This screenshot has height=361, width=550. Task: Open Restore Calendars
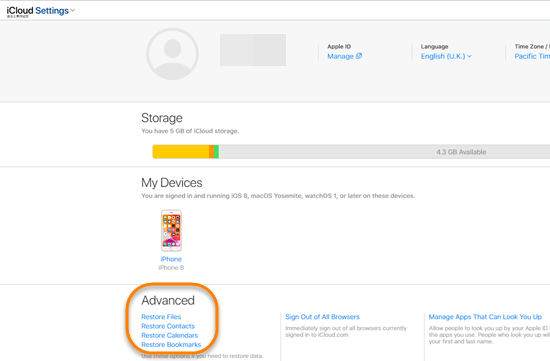coord(169,335)
